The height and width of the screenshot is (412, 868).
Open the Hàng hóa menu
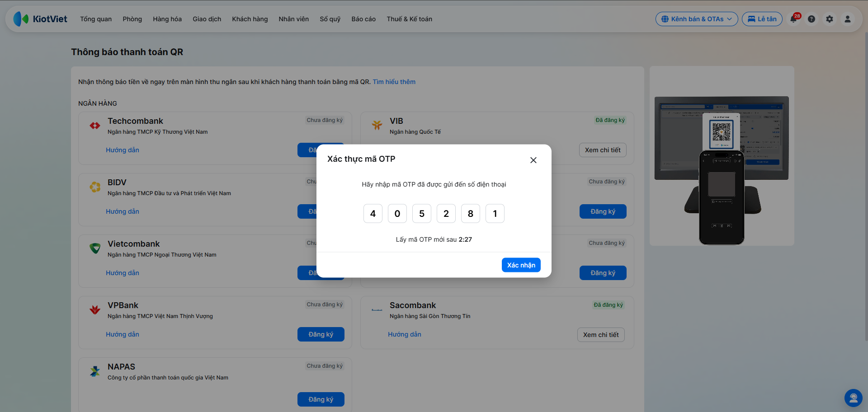point(167,19)
